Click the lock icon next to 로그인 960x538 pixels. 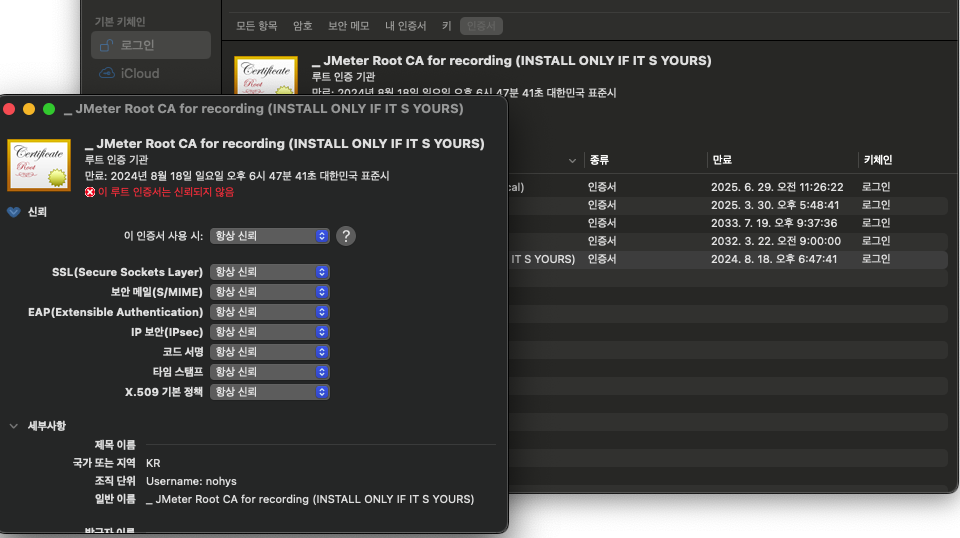point(107,45)
